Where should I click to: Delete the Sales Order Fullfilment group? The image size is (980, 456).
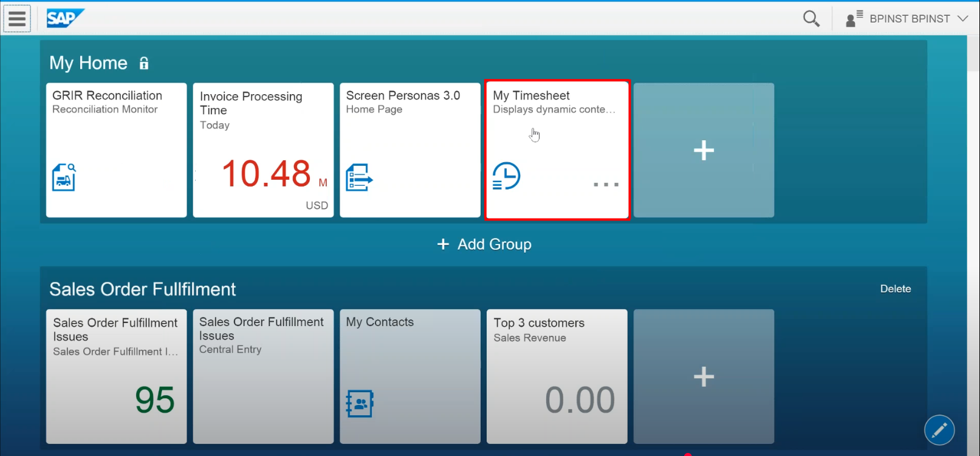(x=895, y=289)
